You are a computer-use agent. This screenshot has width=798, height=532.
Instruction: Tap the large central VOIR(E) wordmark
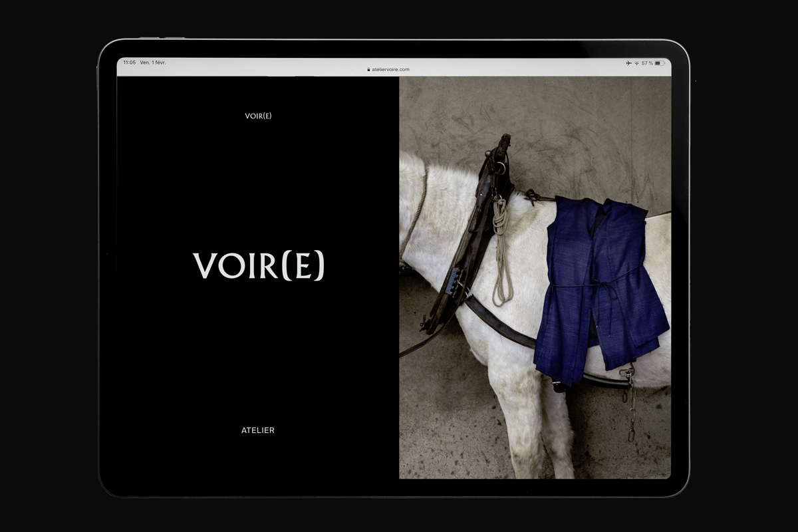coord(260,266)
